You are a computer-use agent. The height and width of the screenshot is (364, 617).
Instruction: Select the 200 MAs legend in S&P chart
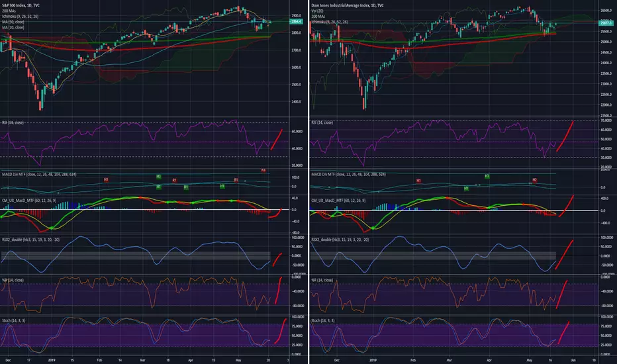pyautogui.click(x=9, y=11)
